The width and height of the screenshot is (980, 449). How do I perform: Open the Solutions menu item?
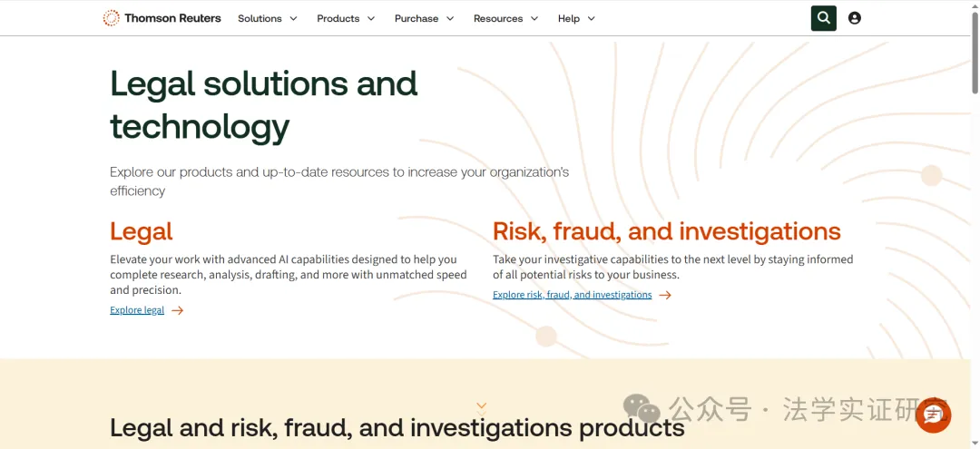tap(260, 19)
